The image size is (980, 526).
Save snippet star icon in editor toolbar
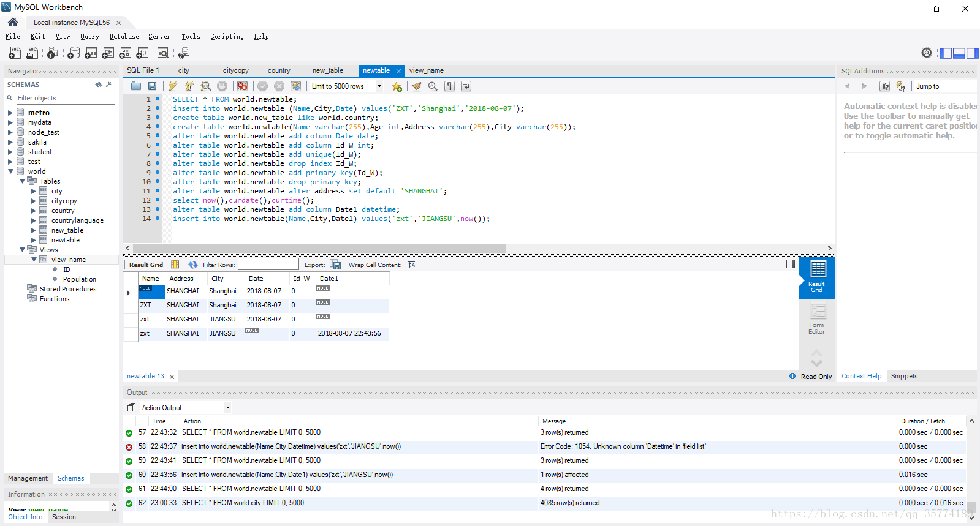[397, 86]
